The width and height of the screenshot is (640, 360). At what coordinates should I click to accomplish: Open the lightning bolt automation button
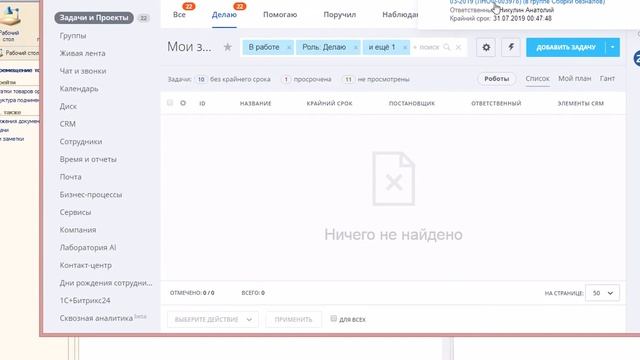tap(511, 47)
